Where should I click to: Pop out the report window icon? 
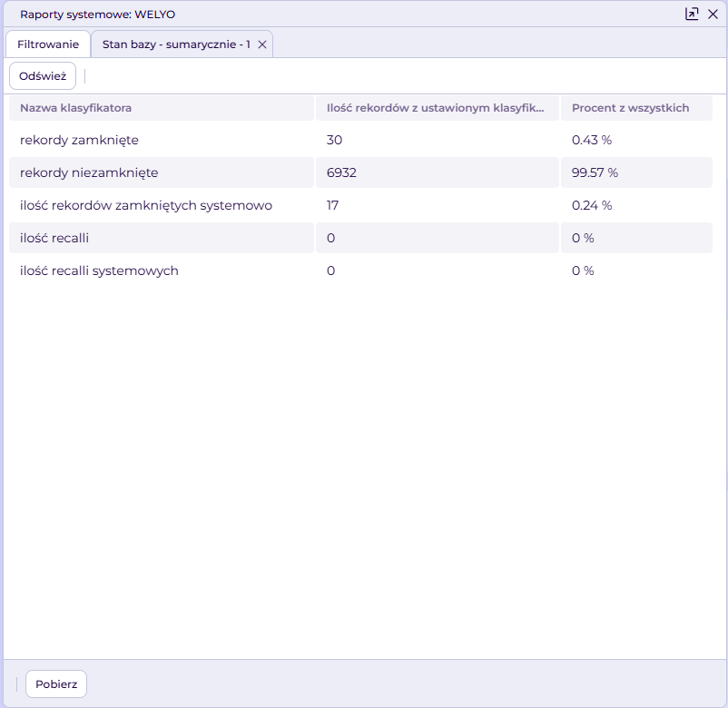pos(692,14)
